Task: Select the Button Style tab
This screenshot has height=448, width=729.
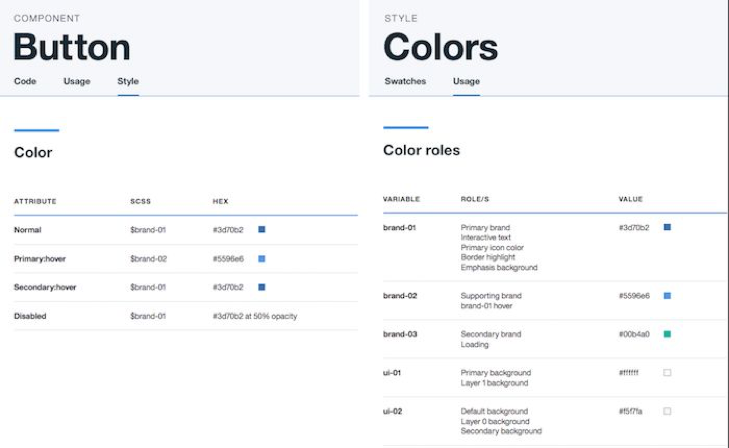Action: click(128, 81)
